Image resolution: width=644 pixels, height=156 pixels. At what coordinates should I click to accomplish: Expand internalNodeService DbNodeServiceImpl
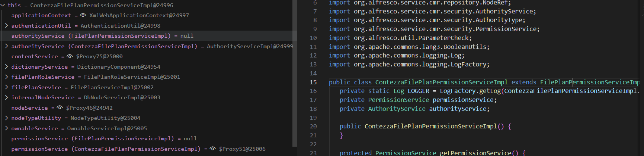point(6,97)
